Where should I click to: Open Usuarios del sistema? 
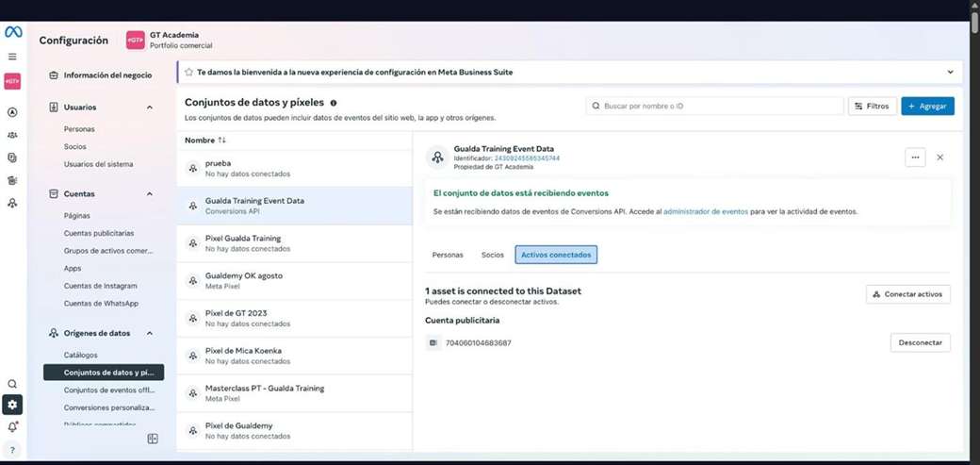(98, 164)
